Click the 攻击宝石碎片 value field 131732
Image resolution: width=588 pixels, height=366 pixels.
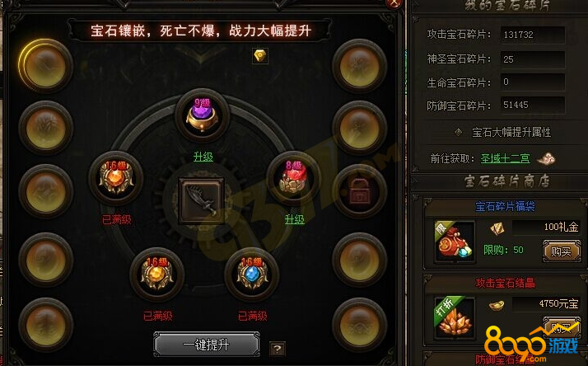tap(533, 35)
